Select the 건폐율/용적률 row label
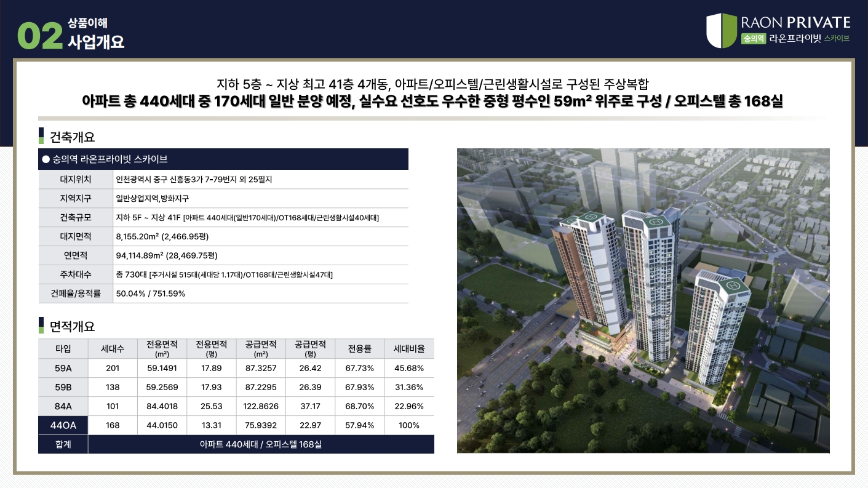This screenshot has width=868, height=488. click(x=76, y=294)
